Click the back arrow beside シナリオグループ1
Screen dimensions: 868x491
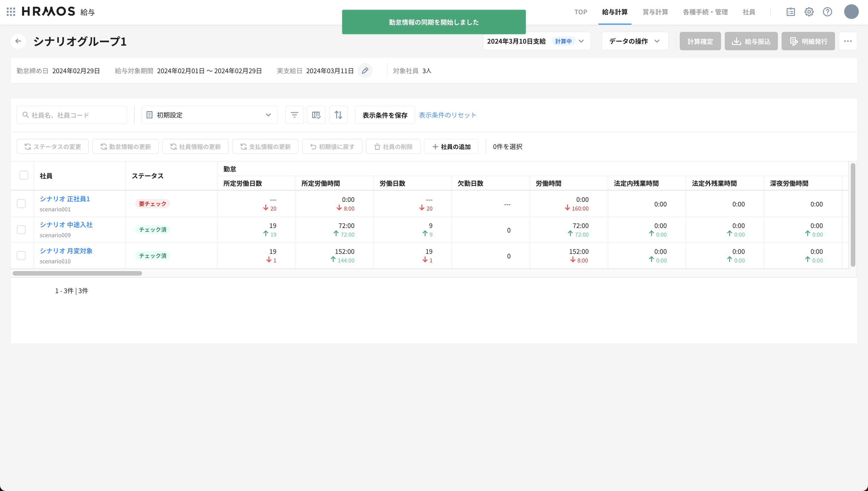click(18, 41)
